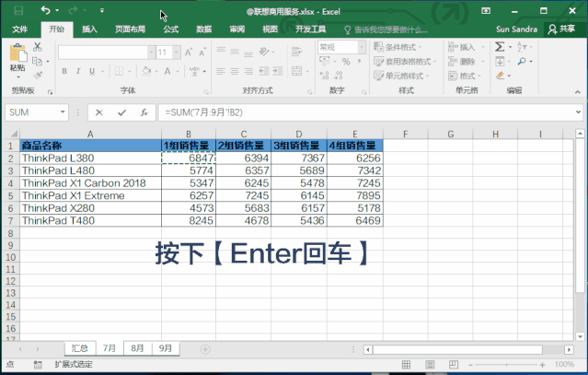
Task: Click the Clear eraser icon
Action: tap(500, 76)
